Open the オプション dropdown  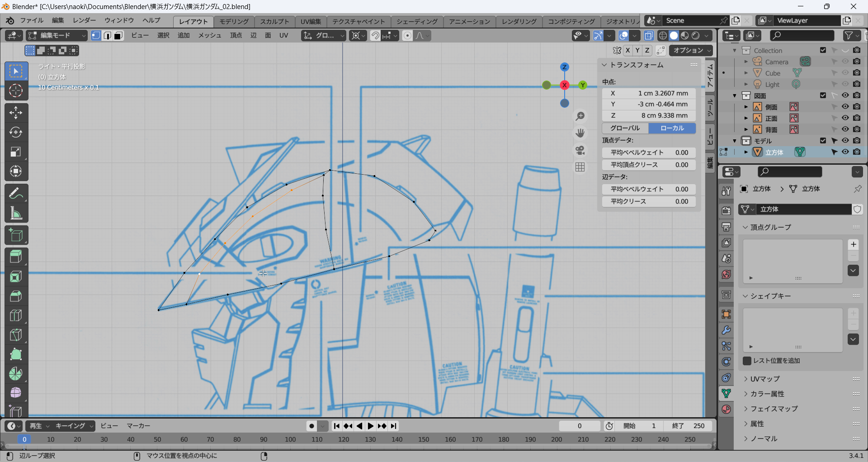click(691, 50)
